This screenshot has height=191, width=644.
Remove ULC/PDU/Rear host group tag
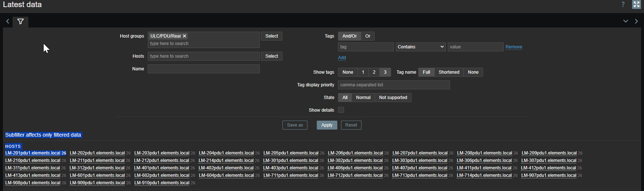click(x=184, y=36)
